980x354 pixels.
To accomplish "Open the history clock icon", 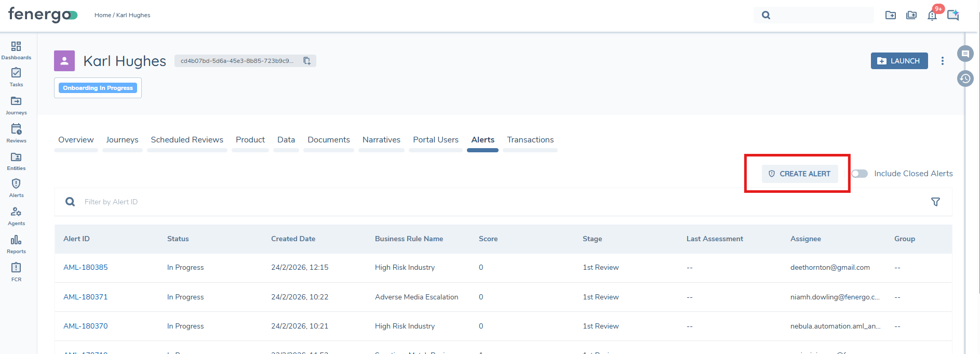I will click(965, 78).
